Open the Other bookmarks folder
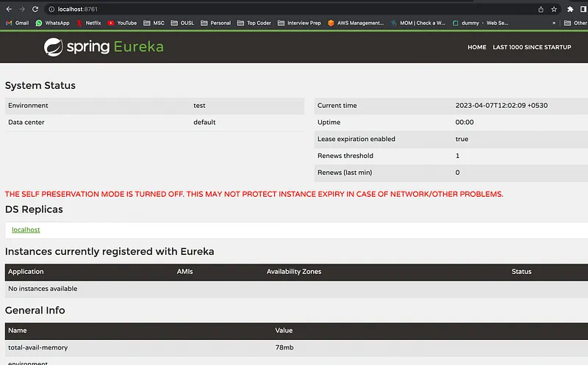This screenshot has width=588, height=365. (x=576, y=23)
